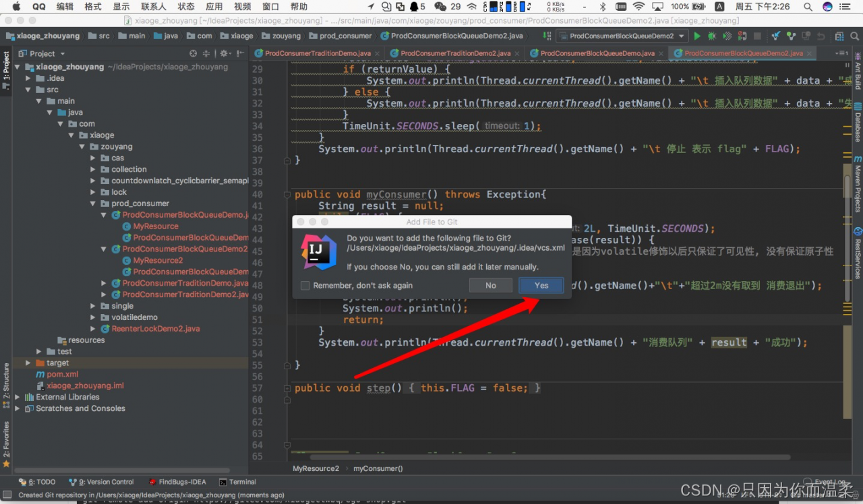This screenshot has width=863, height=504.
Task: Open the Project Structure icon
Action: tap(839, 36)
